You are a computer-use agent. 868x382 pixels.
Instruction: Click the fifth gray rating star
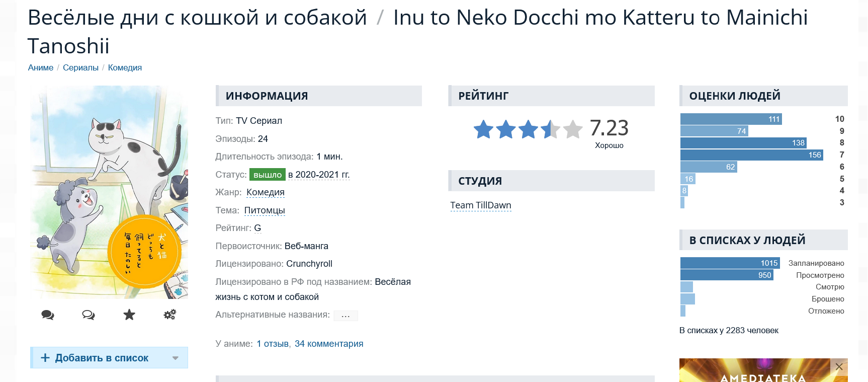pyautogui.click(x=573, y=129)
